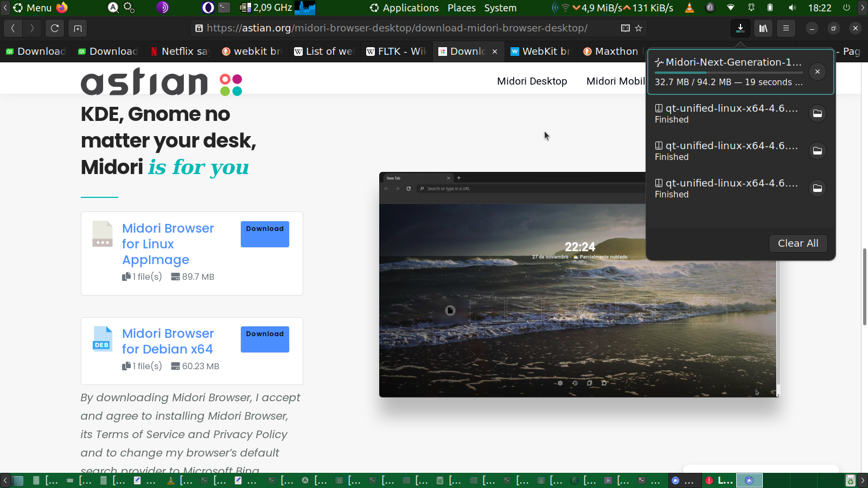Viewport: 868px width, 488px height.
Task: Open the Applications menu
Action: tap(404, 8)
